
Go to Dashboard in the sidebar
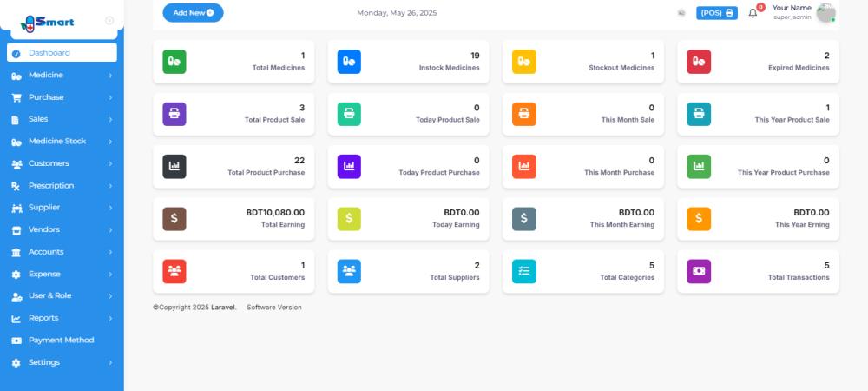(x=62, y=53)
